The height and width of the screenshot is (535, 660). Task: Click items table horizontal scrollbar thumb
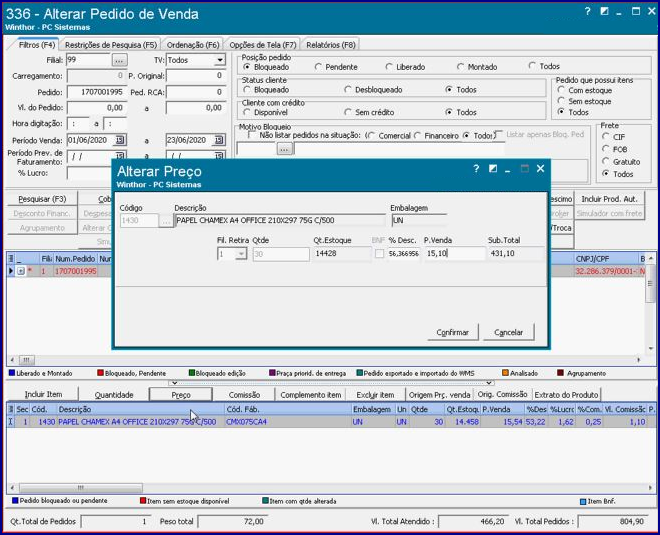coord(80,488)
